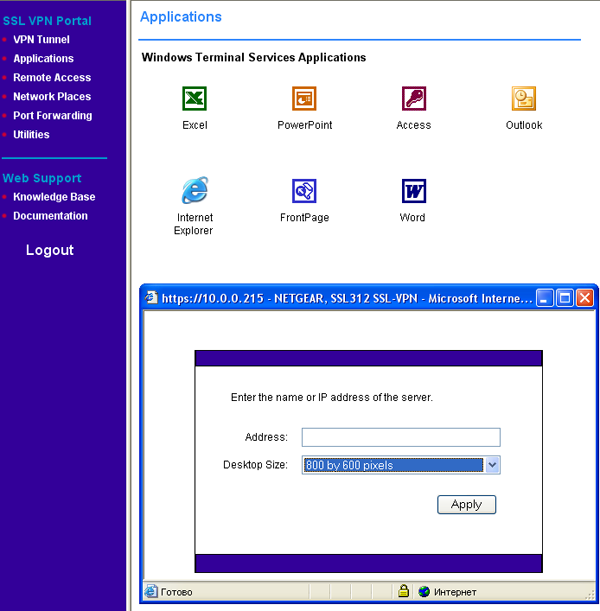Click the globe Internet zone icon
The image size is (600, 611).
tap(424, 592)
